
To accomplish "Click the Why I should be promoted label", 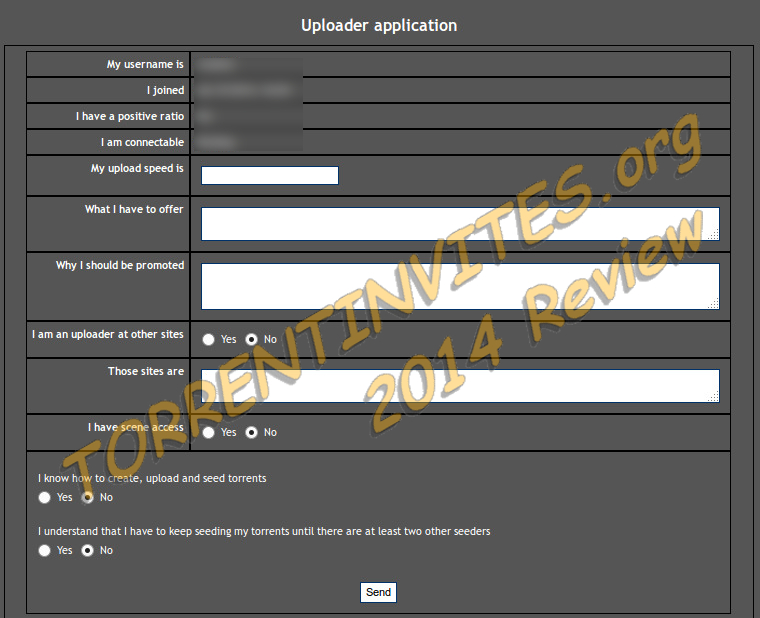I will (120, 266).
